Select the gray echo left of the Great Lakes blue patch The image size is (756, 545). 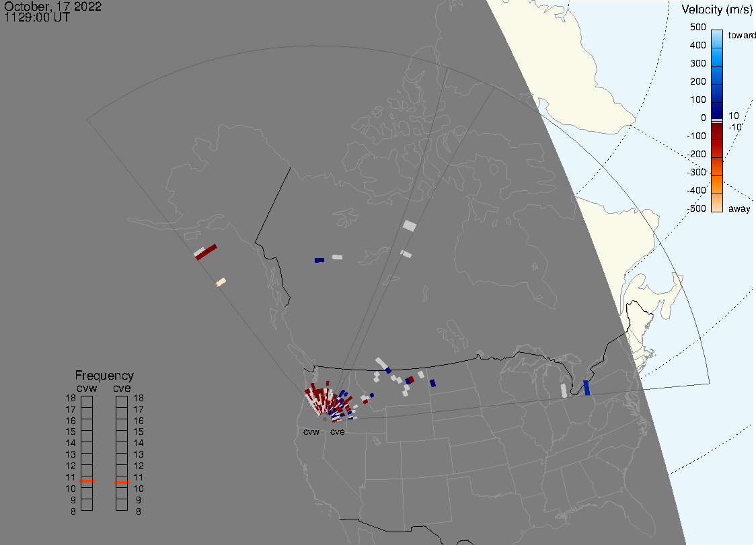(564, 390)
